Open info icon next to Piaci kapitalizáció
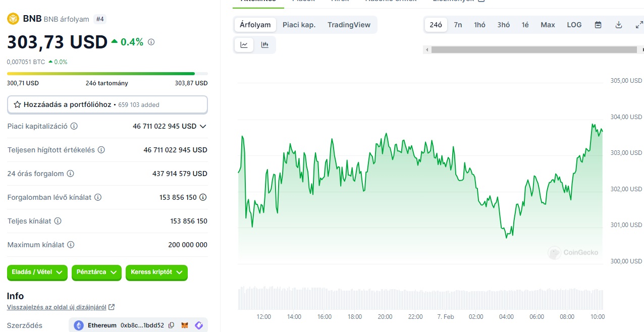The image size is (644, 332). (74, 126)
